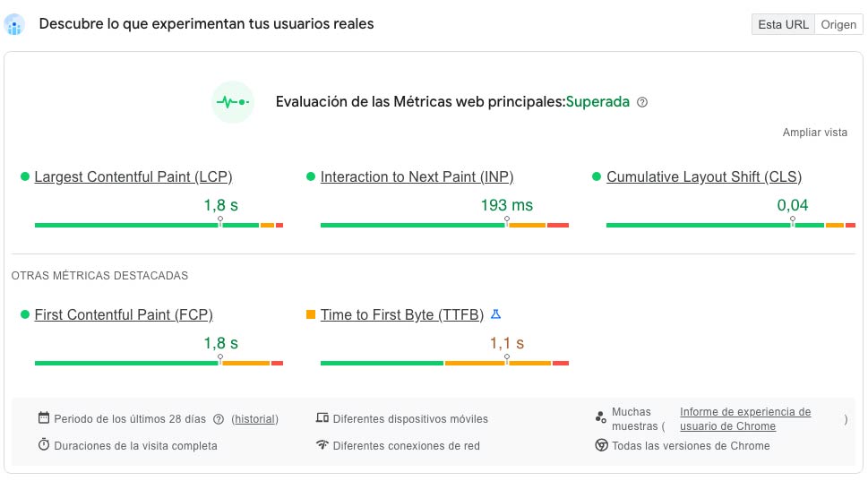Switch to the Esta URL tab
The width and height of the screenshot is (868, 481).
(783, 24)
